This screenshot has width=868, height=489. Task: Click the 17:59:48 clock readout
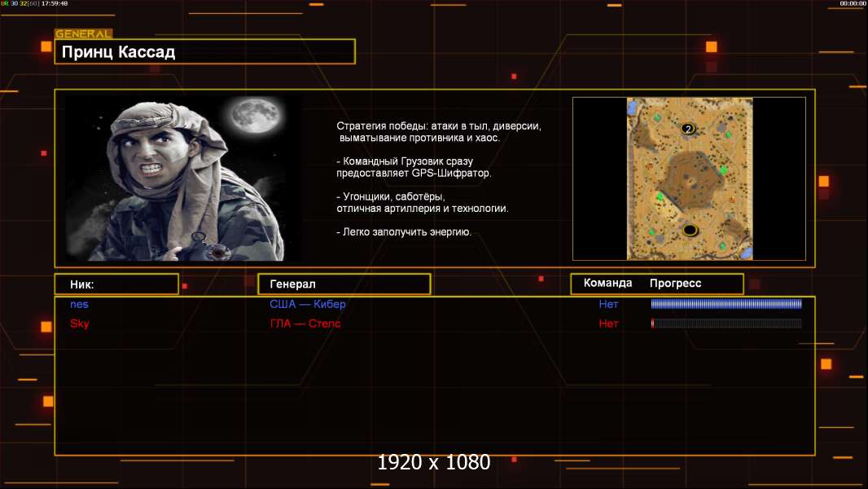pyautogui.click(x=55, y=3)
